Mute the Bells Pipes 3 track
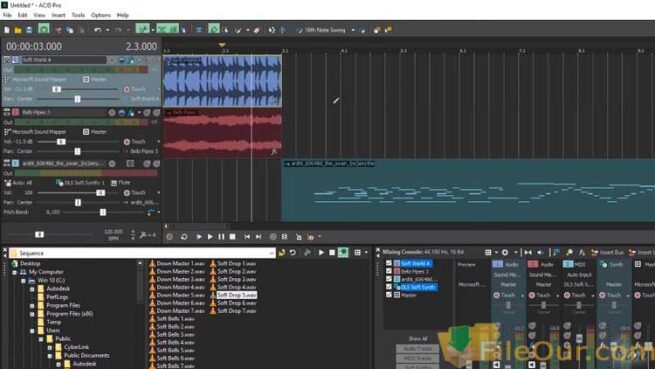 147,112
